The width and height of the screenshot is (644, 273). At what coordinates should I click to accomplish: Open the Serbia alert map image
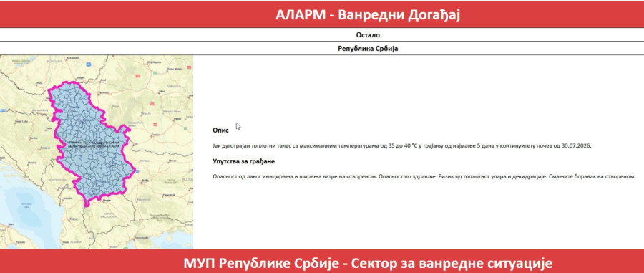[97, 152]
